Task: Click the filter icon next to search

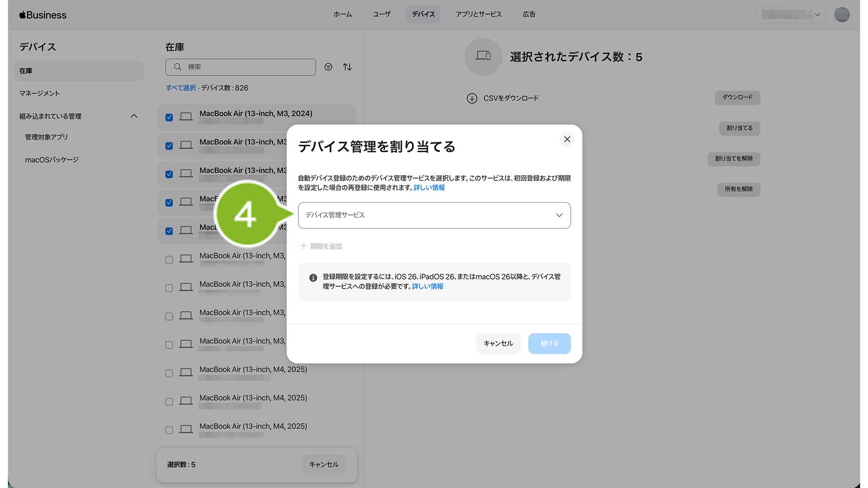Action: pyautogui.click(x=329, y=67)
